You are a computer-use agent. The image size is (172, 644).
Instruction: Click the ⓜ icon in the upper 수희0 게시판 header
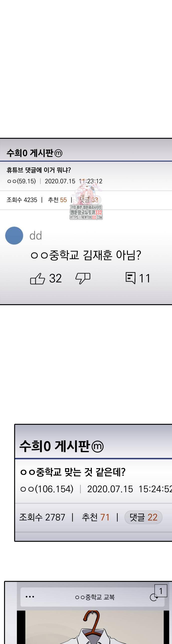click(58, 153)
